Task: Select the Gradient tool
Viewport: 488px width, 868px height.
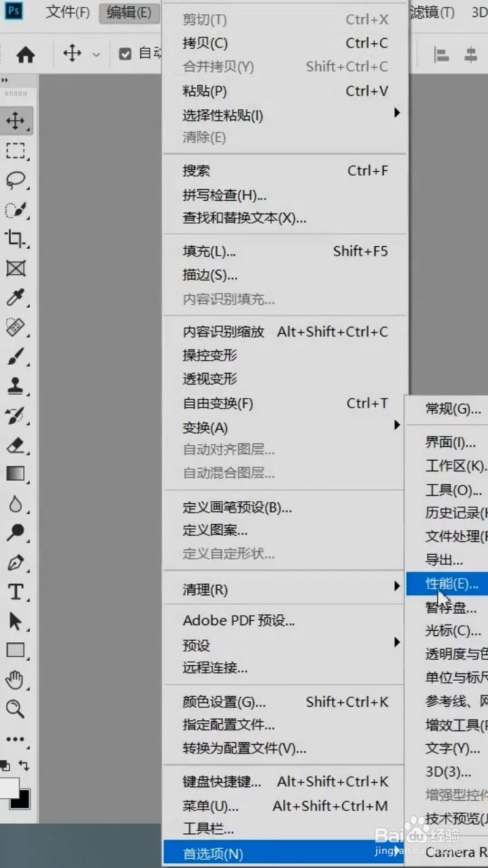Action: (16, 473)
